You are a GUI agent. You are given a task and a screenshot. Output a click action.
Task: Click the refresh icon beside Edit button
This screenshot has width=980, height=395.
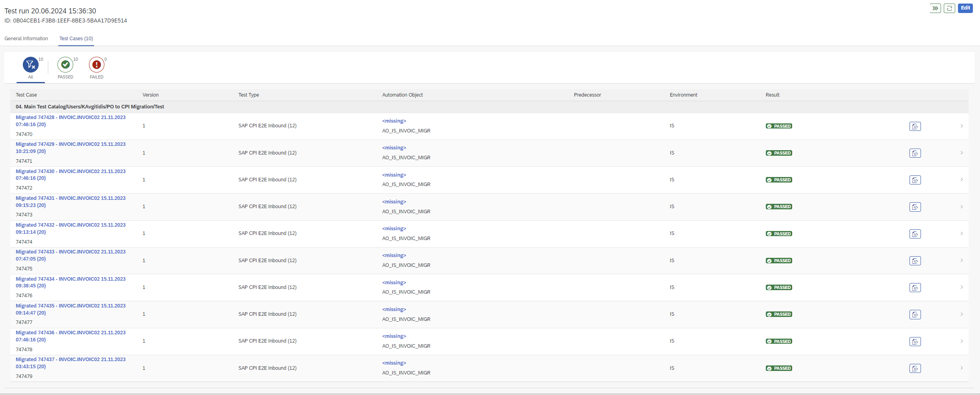949,8
